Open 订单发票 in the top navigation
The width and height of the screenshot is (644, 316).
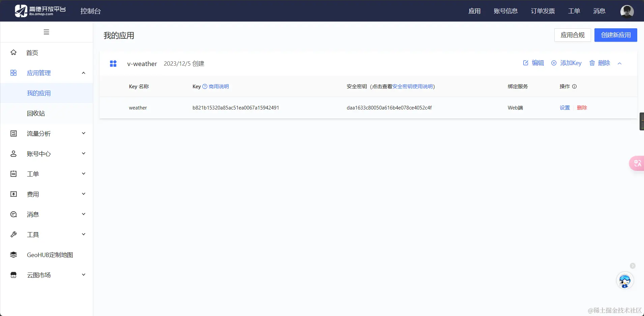pyautogui.click(x=543, y=11)
